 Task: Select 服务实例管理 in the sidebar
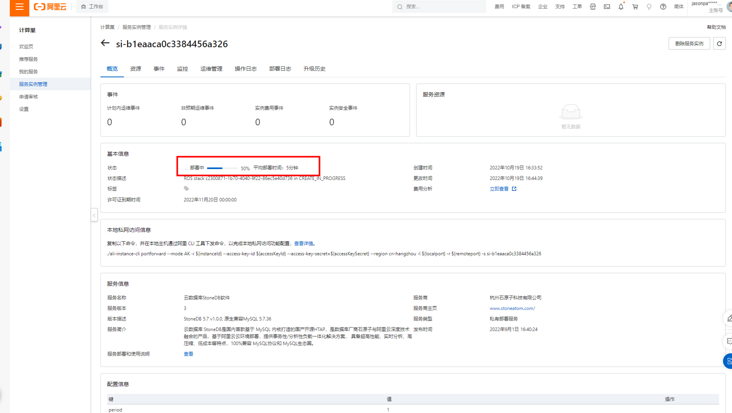33,84
